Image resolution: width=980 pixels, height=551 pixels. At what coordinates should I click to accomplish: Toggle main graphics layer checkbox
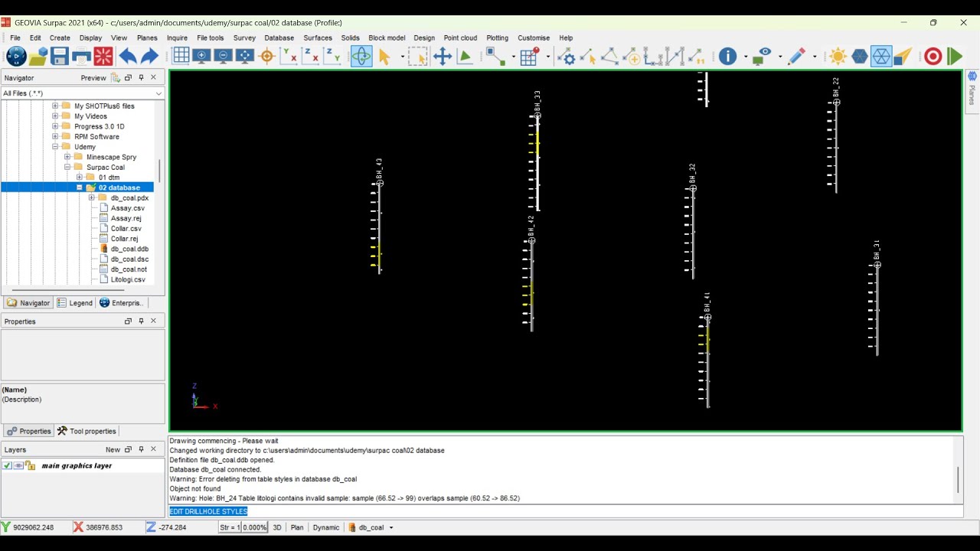7,465
